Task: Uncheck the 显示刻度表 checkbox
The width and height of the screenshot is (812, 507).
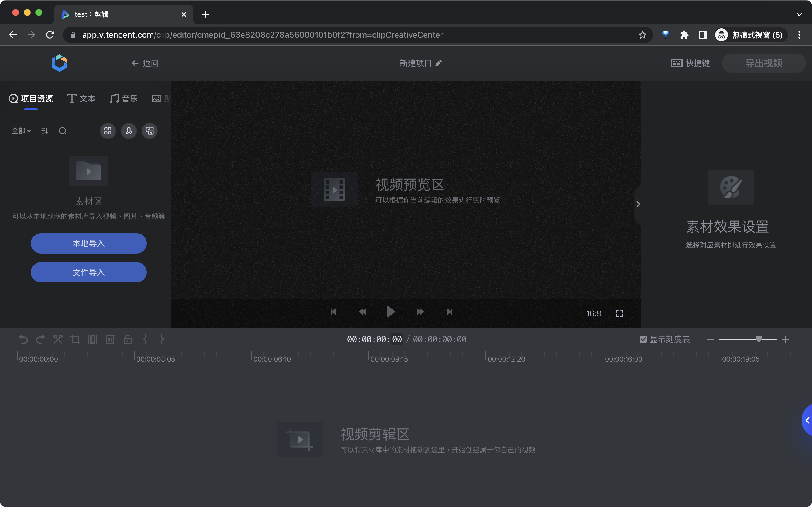Action: [643, 339]
